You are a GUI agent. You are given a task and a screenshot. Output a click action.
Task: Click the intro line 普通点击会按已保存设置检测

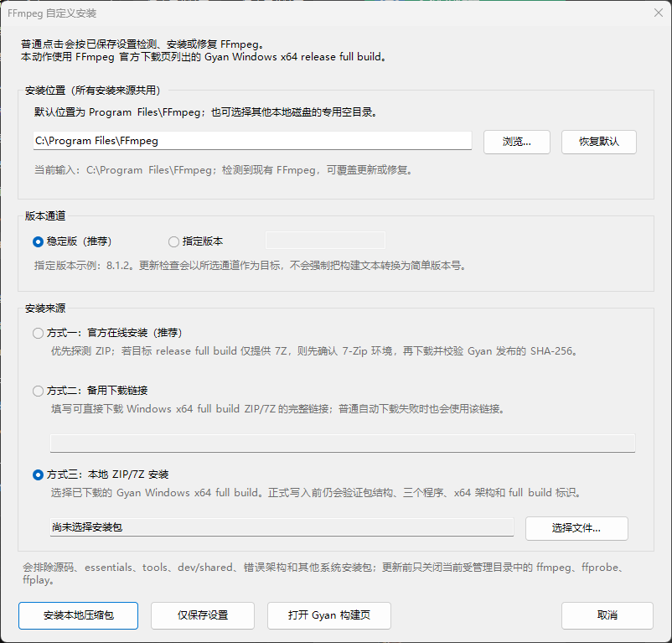(x=142, y=44)
